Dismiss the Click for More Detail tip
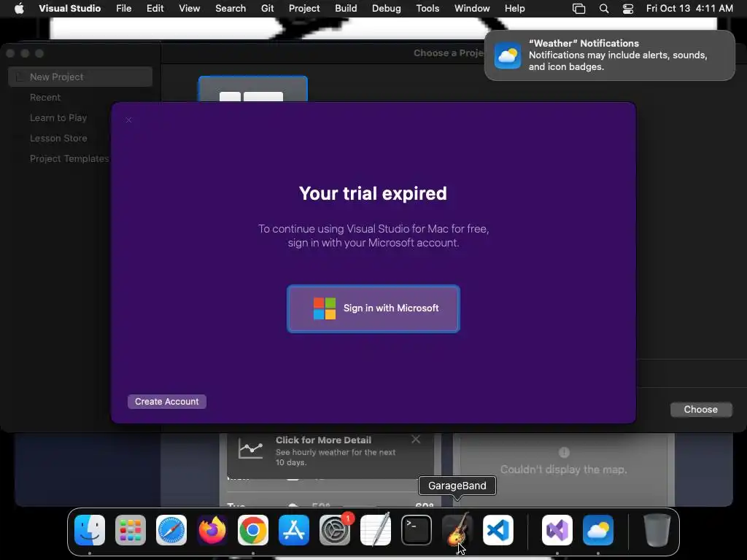Viewport: 747px width, 560px height. point(416,439)
